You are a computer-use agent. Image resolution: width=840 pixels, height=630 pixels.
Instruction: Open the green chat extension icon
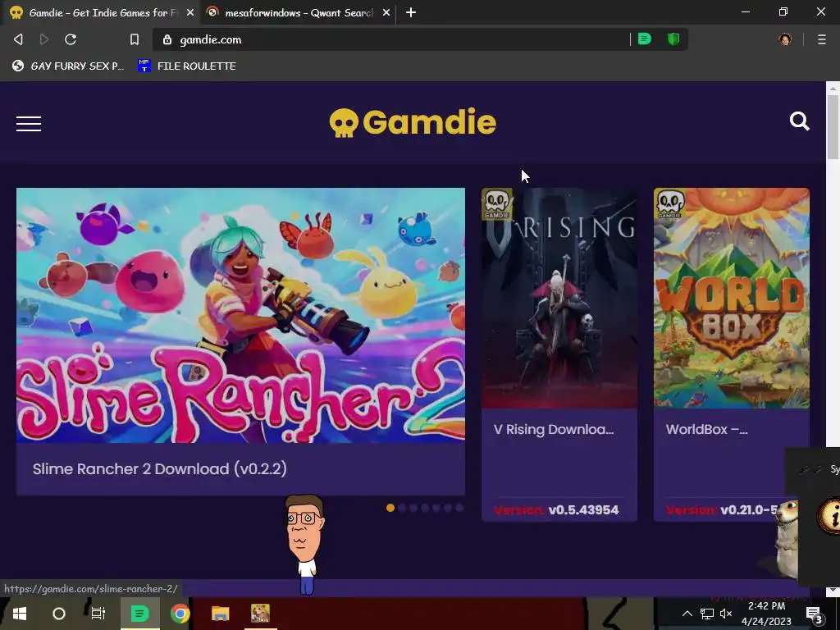tap(645, 39)
